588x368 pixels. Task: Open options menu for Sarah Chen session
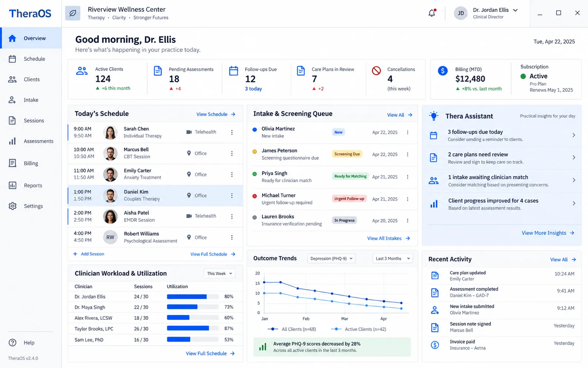coord(232,132)
